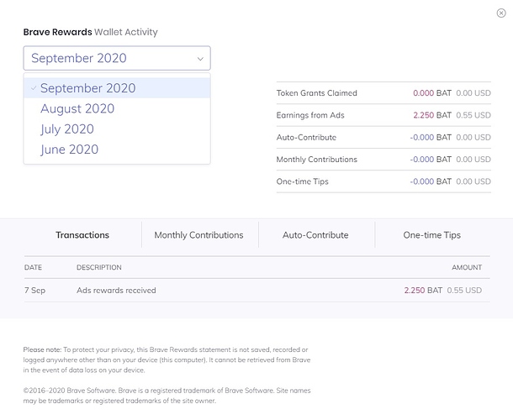Click the DATE column header
This screenshot has height=420, width=513.
click(x=34, y=268)
